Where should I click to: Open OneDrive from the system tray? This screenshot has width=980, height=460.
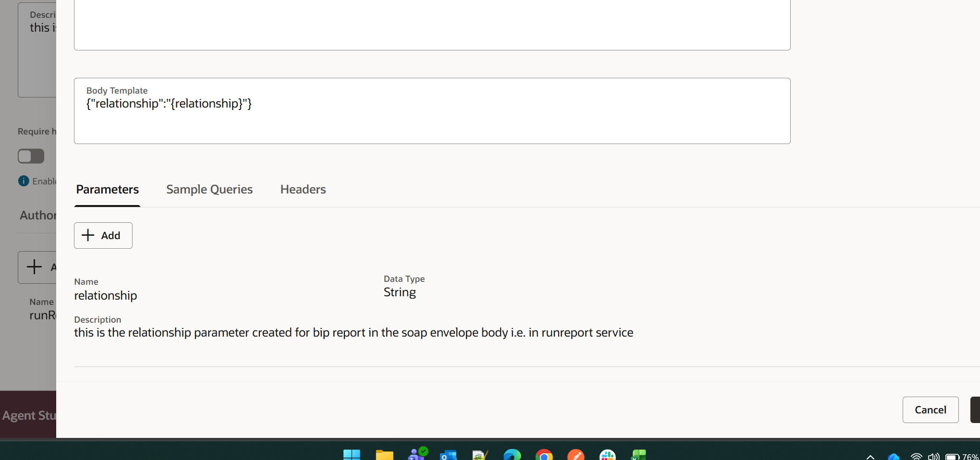(893, 457)
